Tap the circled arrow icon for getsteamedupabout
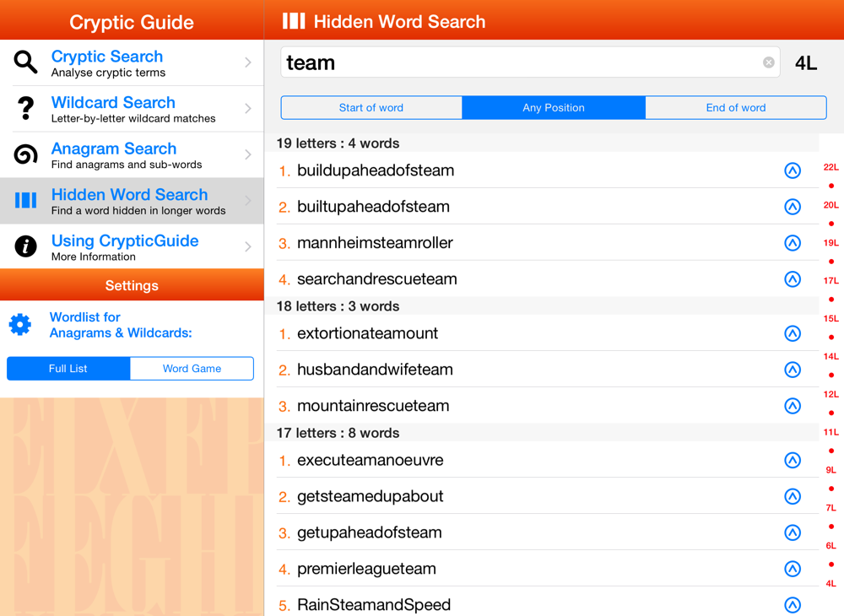844x616 pixels. 793,496
